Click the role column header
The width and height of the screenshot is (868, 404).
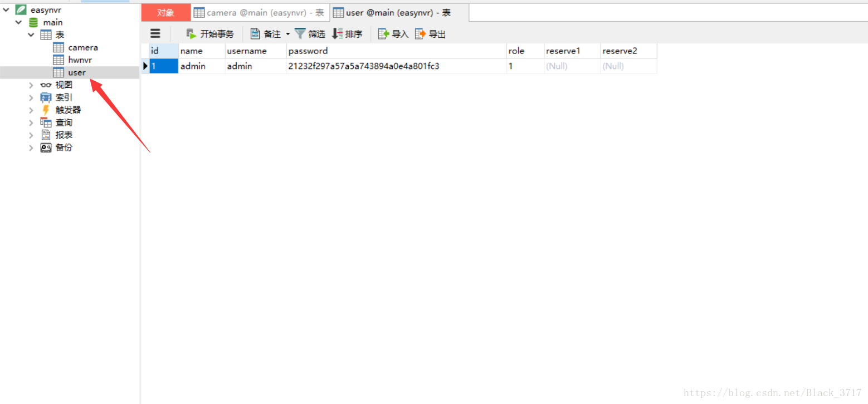(x=525, y=51)
